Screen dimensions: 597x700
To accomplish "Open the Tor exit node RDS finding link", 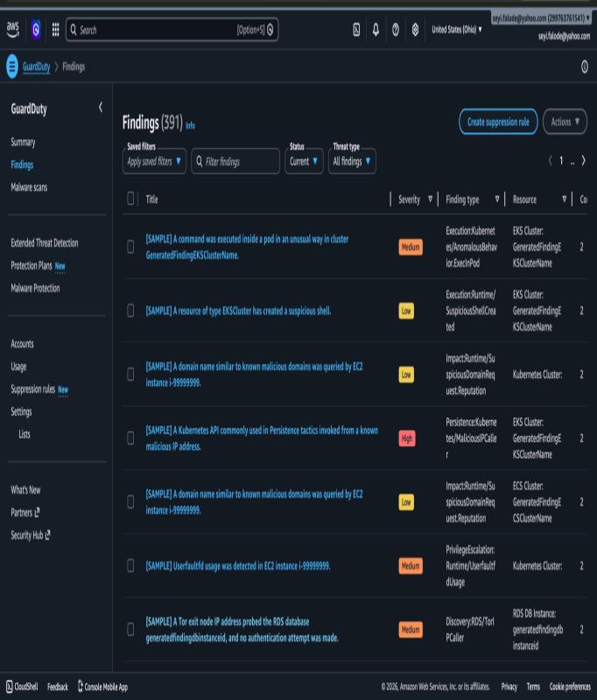I will coord(242,629).
